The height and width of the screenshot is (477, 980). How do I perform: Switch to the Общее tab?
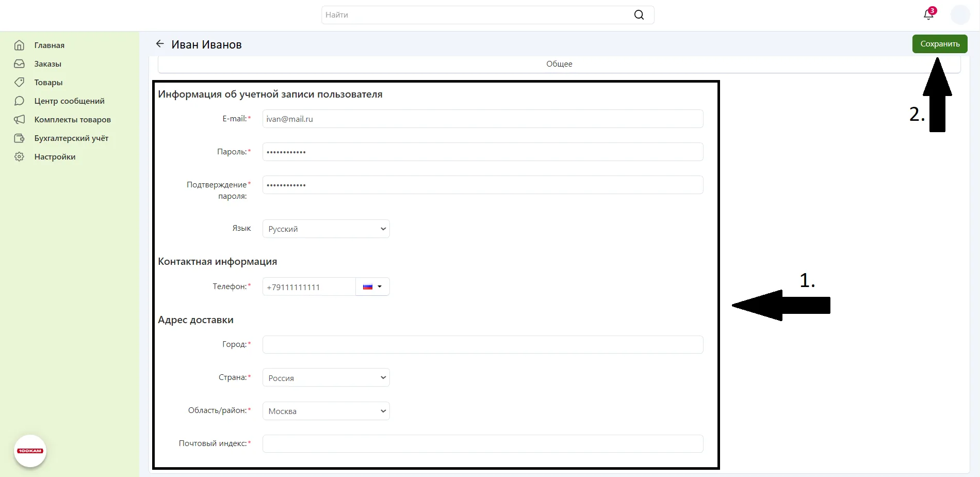coord(559,64)
